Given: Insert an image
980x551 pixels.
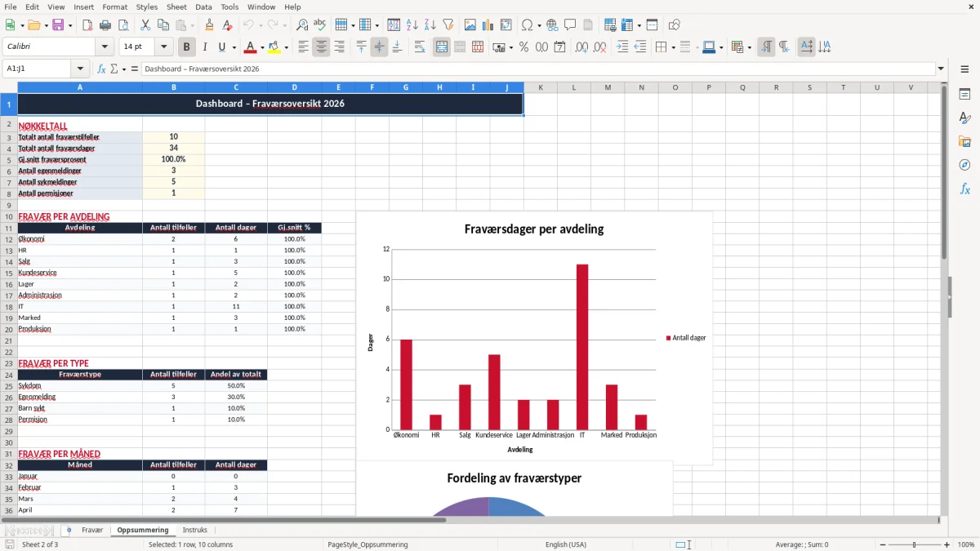Looking at the screenshot, I should (x=471, y=25).
